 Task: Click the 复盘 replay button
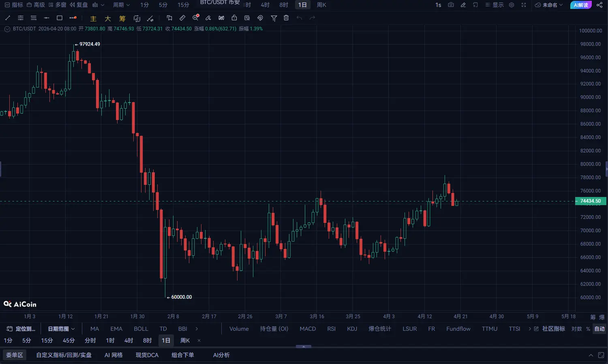coord(79,5)
